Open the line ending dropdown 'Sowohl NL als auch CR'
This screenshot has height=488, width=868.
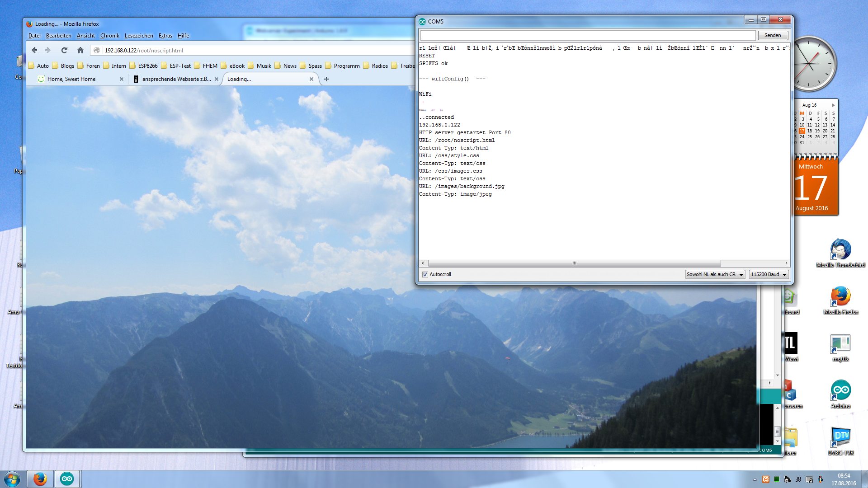715,275
